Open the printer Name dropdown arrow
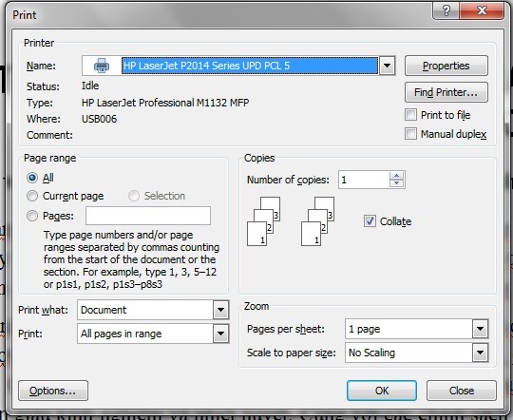The image size is (513, 420). coord(387,66)
